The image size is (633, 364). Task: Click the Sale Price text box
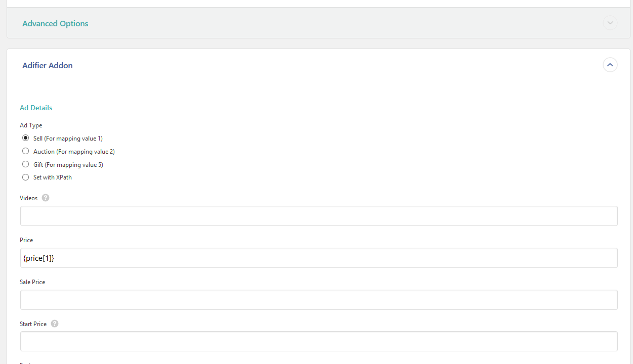tap(319, 300)
